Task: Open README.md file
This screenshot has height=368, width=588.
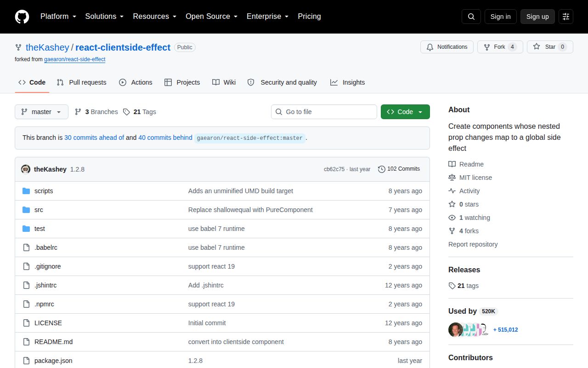Action: pyautogui.click(x=53, y=342)
